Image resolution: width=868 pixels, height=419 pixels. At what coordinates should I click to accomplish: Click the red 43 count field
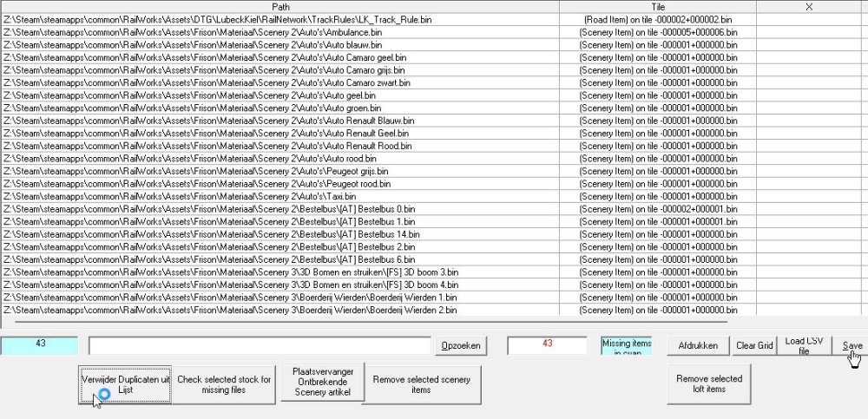(x=547, y=344)
